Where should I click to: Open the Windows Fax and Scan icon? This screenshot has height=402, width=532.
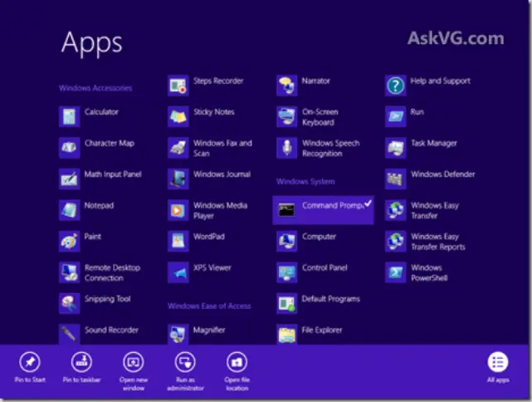[x=178, y=148]
